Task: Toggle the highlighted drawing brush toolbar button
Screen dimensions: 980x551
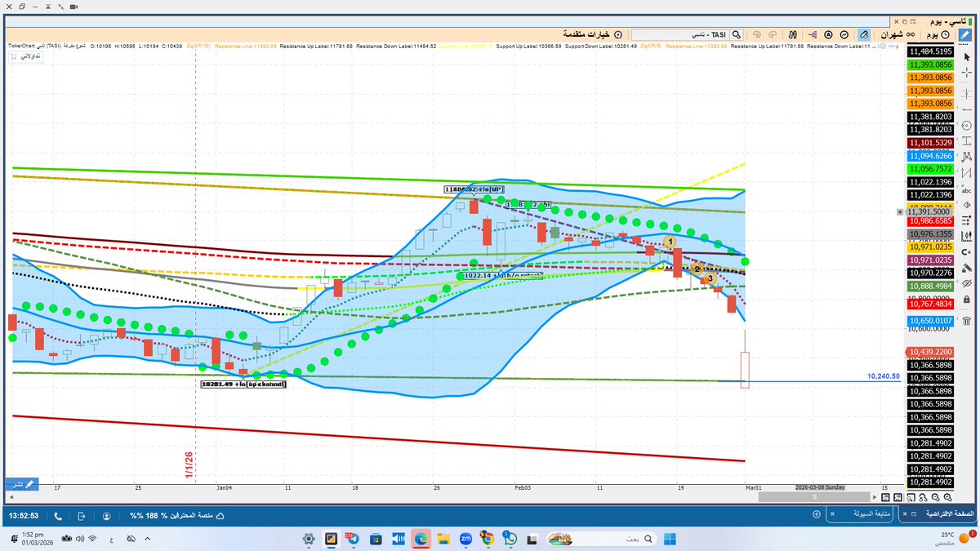Action: [x=865, y=35]
